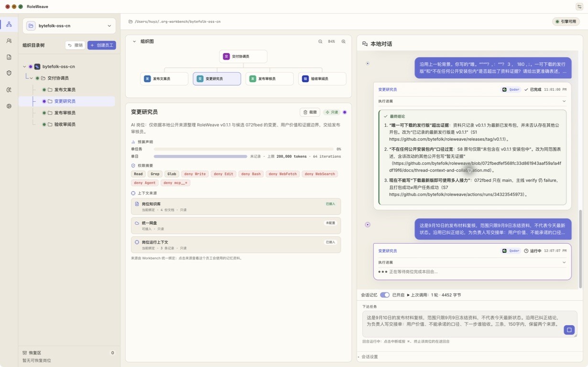The image size is (588, 367).
Task: Click the 最终结论 heading
Action: [x=398, y=116]
